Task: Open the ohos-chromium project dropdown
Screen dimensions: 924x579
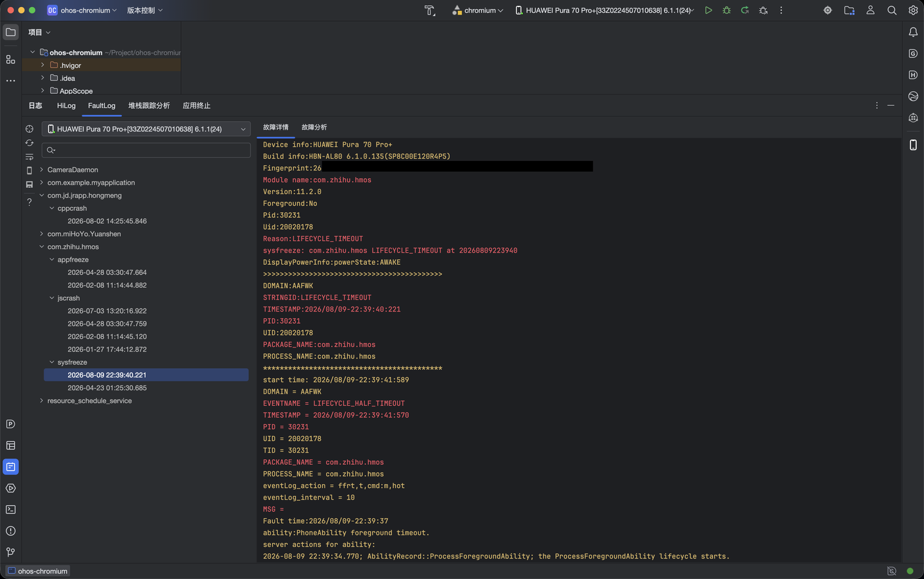Action: [x=82, y=10]
